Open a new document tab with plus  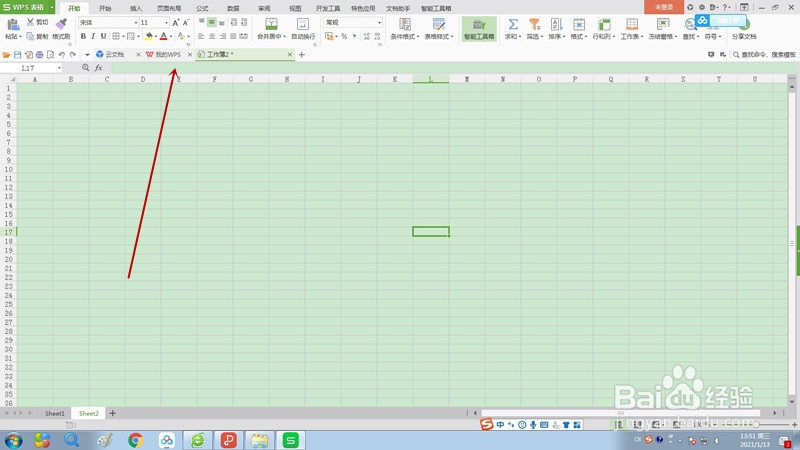coord(302,55)
